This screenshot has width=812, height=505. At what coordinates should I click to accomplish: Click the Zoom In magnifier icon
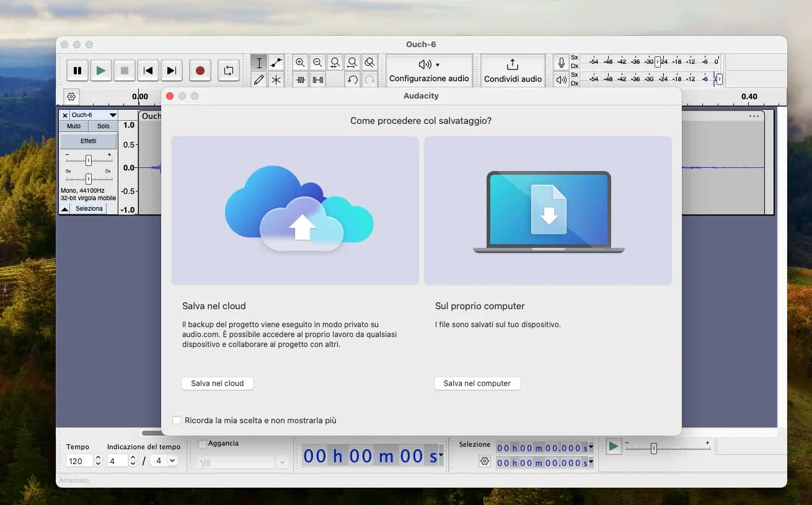click(x=301, y=63)
